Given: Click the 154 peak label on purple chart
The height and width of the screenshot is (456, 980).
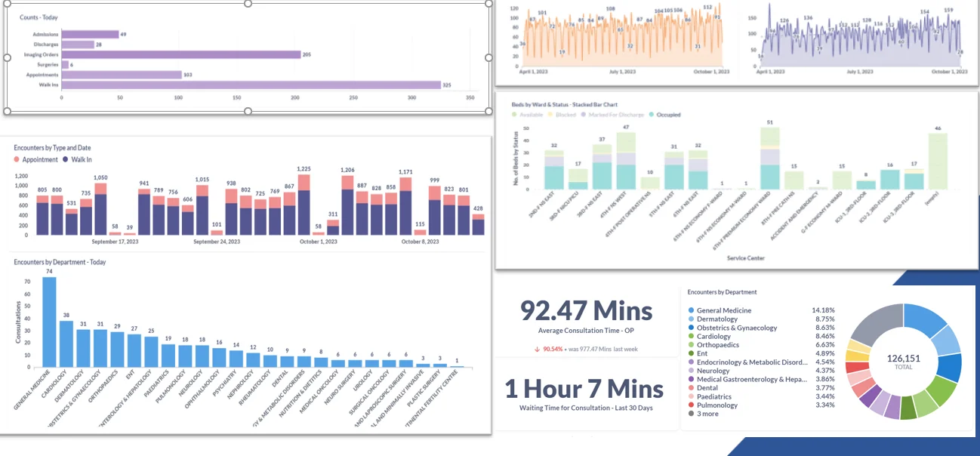Looking at the screenshot, I should pos(925,11).
